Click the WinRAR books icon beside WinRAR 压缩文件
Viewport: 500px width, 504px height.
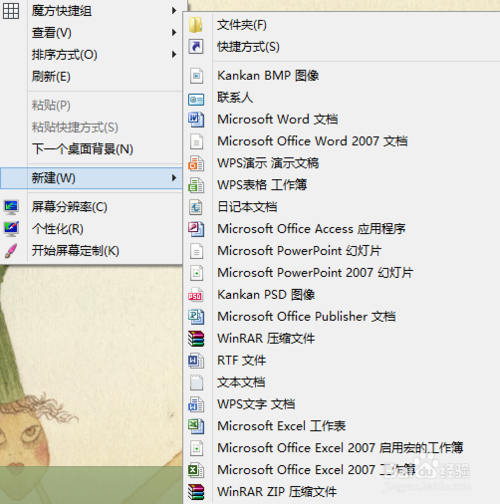196,339
